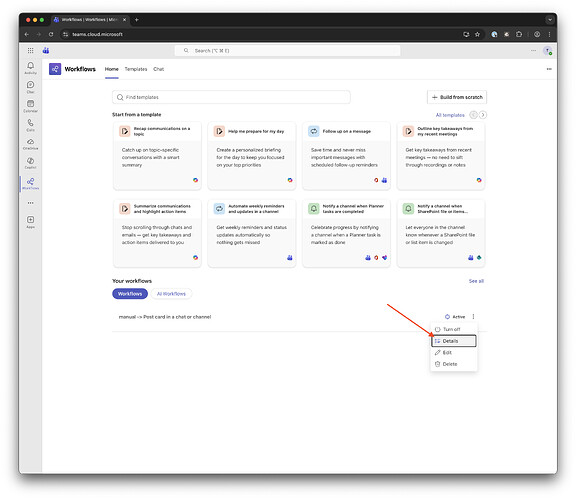
Task: Open Teams settings ellipsis near avatar
Action: tap(533, 50)
